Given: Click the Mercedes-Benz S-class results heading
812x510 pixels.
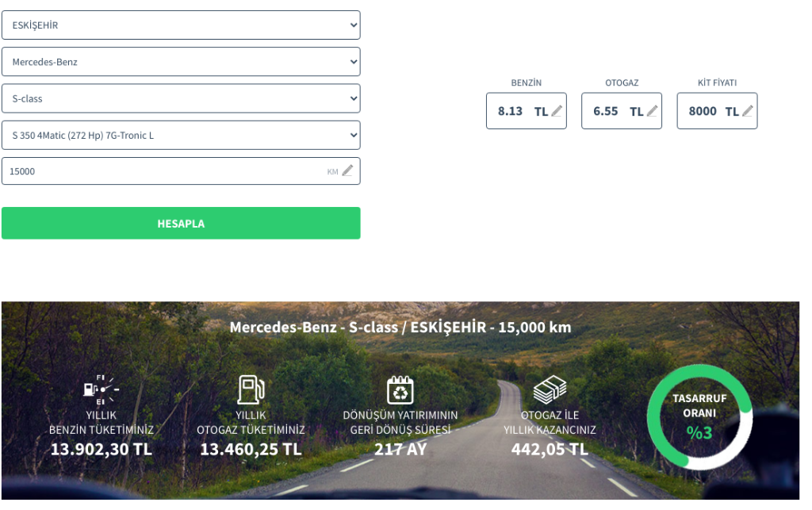Looking at the screenshot, I should pyautogui.click(x=400, y=328).
